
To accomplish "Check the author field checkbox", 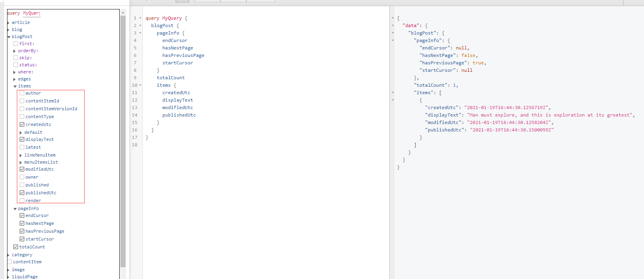I will coord(22,93).
